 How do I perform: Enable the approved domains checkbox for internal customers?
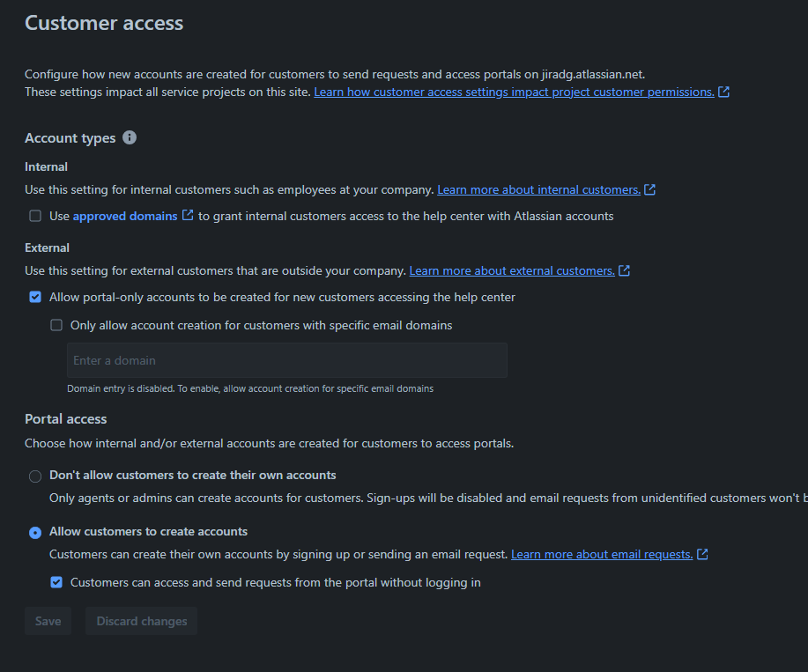(x=35, y=216)
